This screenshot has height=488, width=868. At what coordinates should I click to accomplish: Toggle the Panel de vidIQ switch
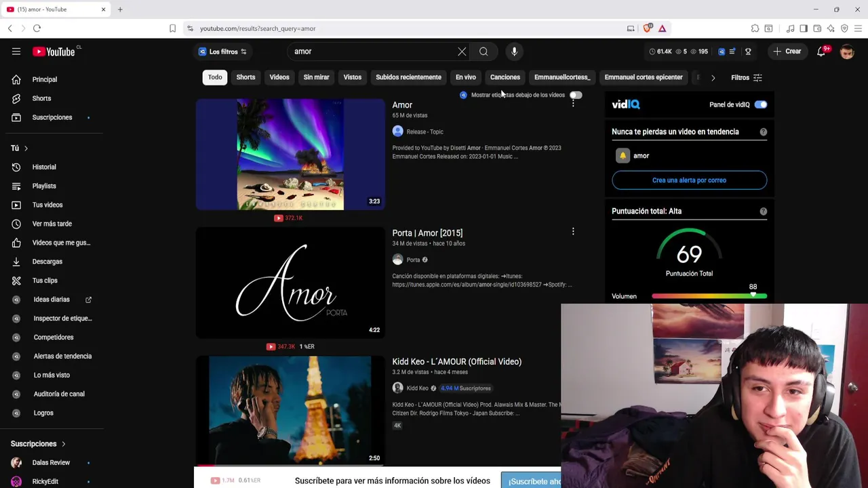(x=761, y=104)
